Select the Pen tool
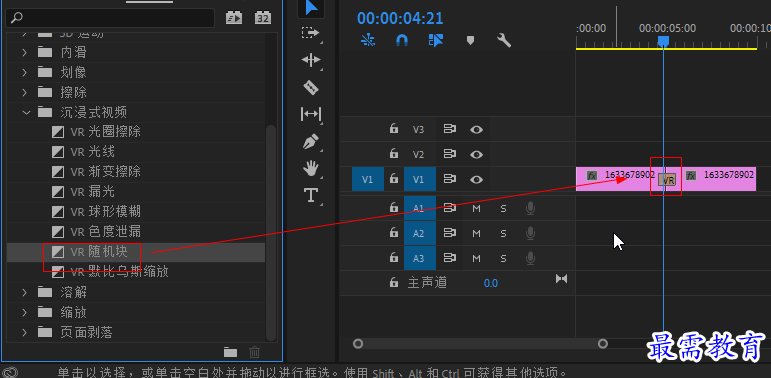The height and width of the screenshot is (378, 771). [311, 142]
